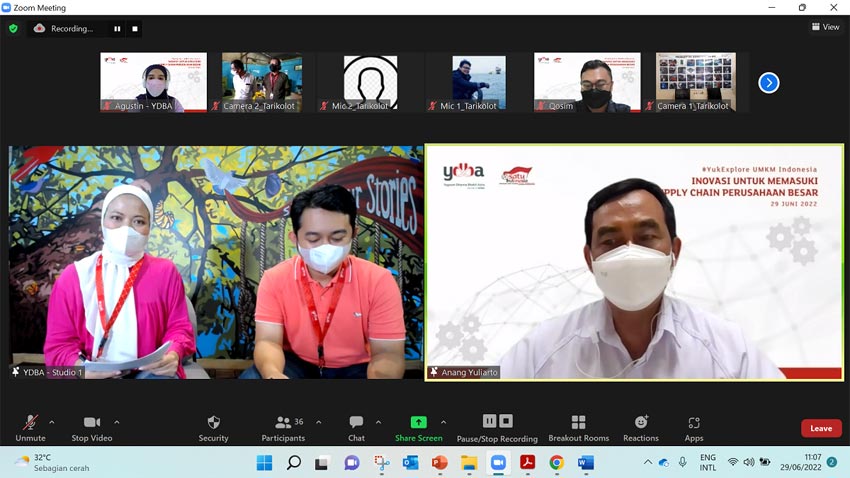850x478 pixels.
Task: Click Zoom Meeting window title icon
Action: (6, 8)
